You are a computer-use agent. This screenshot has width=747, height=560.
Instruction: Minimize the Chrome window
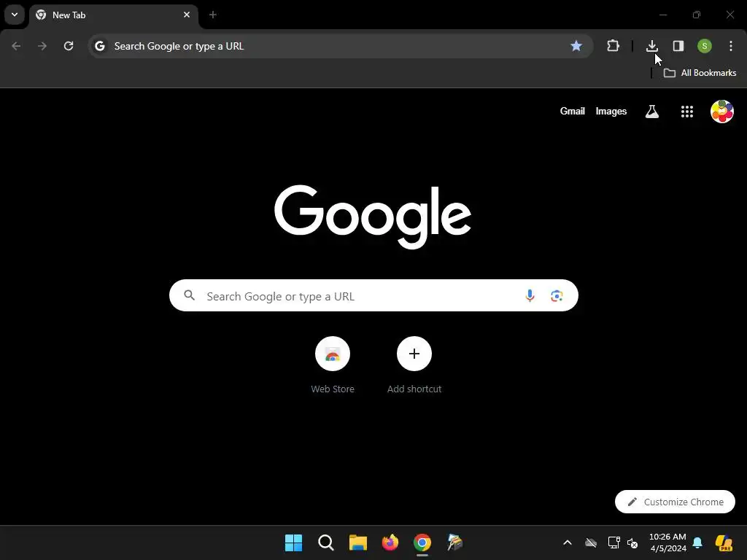(662, 15)
